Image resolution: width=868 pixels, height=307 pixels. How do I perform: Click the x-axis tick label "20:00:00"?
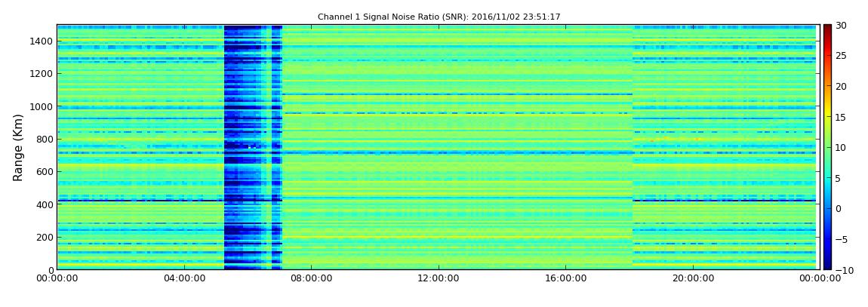(x=692, y=278)
